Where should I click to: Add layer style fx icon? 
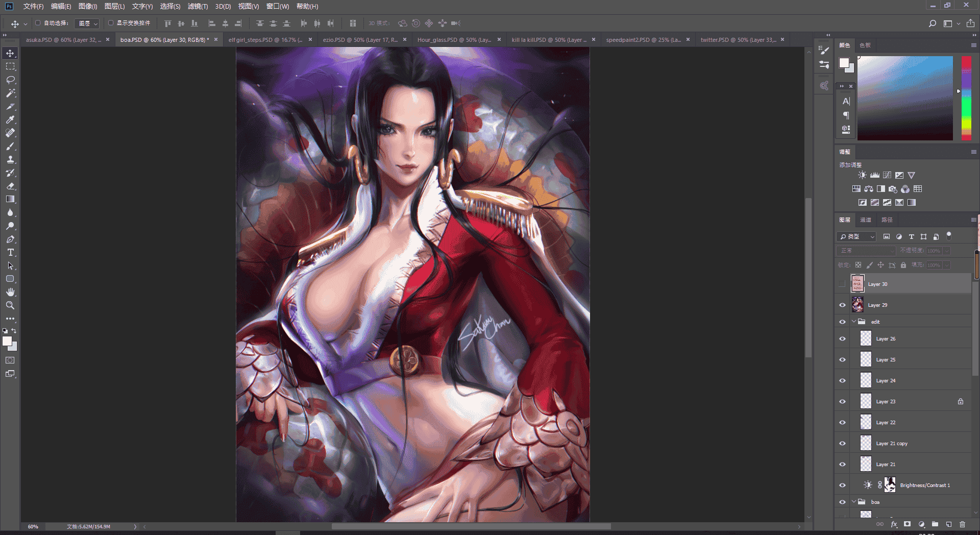click(x=894, y=524)
